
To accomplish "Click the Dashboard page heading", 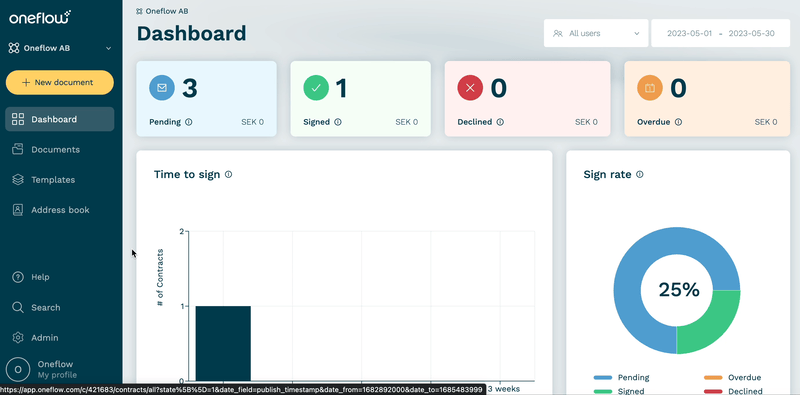I will pos(191,34).
